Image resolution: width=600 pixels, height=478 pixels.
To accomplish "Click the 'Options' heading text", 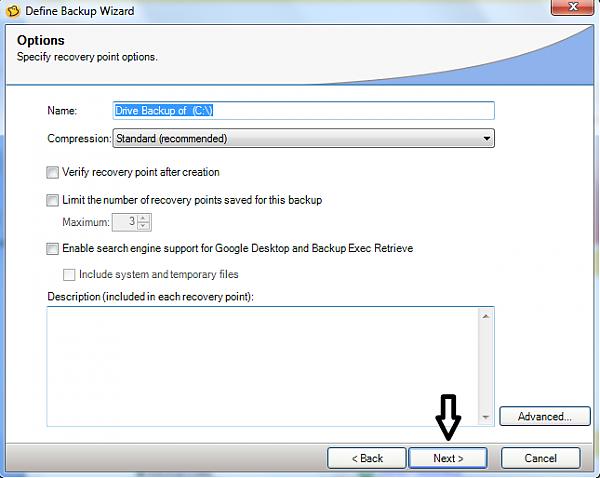I will tap(41, 40).
